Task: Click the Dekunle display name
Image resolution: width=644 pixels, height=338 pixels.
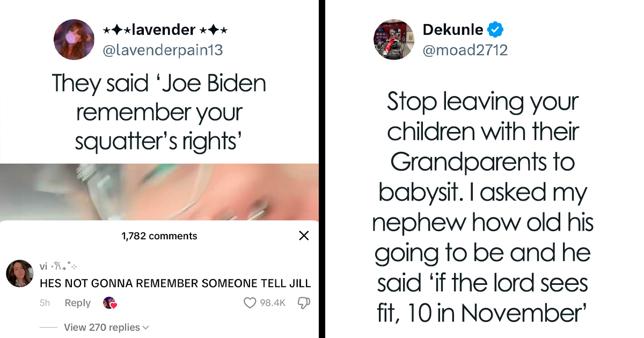Action: 453,30
